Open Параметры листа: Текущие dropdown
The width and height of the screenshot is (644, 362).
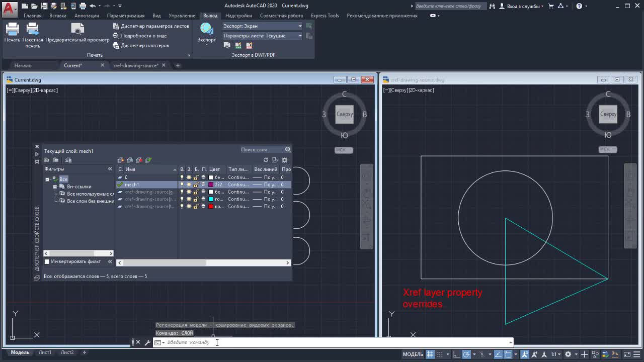[262, 36]
